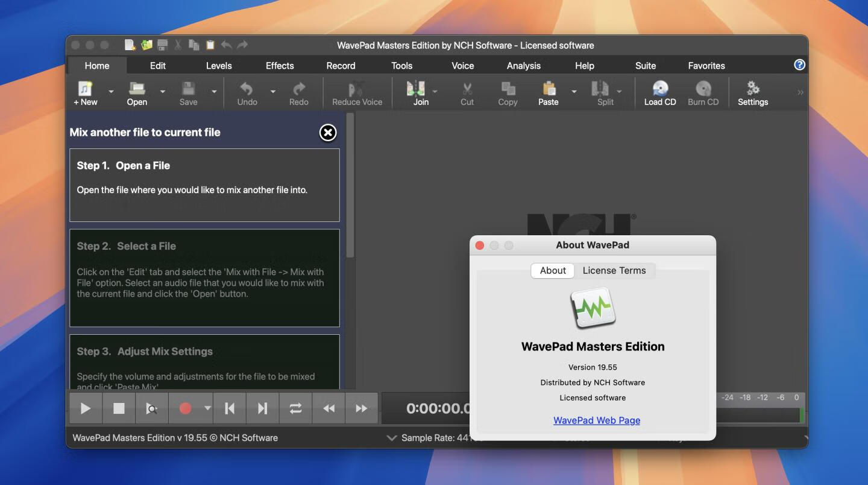
Task: Close the Mix another file tutorial panel
Action: [x=328, y=132]
